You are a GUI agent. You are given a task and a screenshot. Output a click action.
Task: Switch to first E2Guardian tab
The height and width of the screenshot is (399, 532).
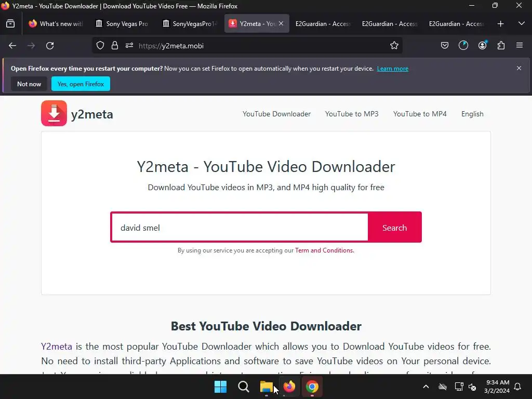(x=323, y=24)
